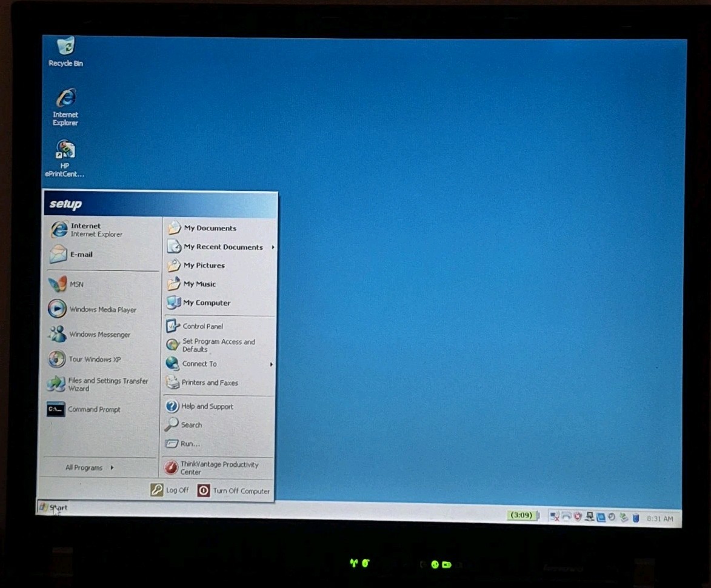Launch ThinkVantage Productivity Center
Image resolution: width=711 pixels, height=588 pixels.
[218, 468]
